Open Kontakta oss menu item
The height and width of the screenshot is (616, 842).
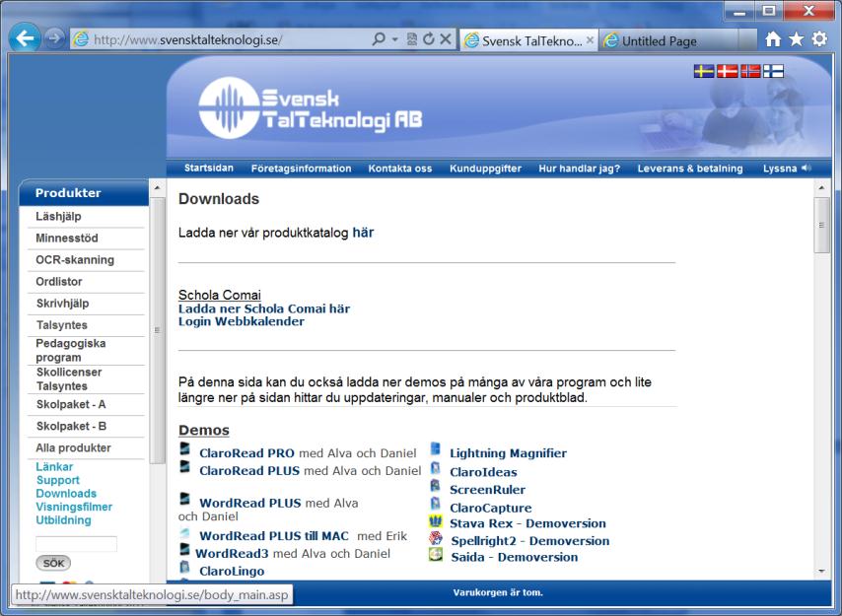click(400, 169)
